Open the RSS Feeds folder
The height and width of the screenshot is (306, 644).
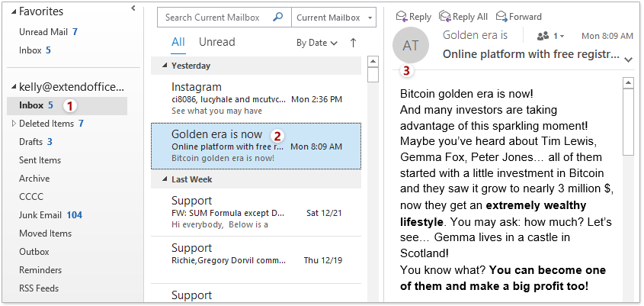click(39, 288)
